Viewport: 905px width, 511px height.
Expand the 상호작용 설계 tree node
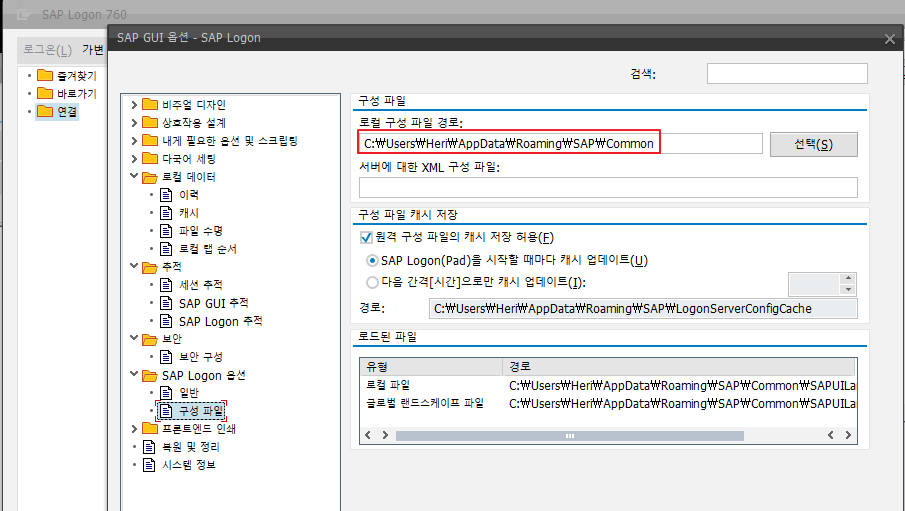(134, 122)
